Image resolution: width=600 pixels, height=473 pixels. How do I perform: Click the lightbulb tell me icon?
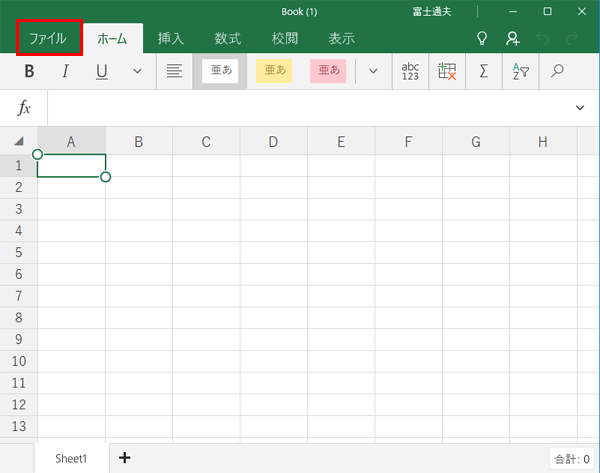coord(481,39)
